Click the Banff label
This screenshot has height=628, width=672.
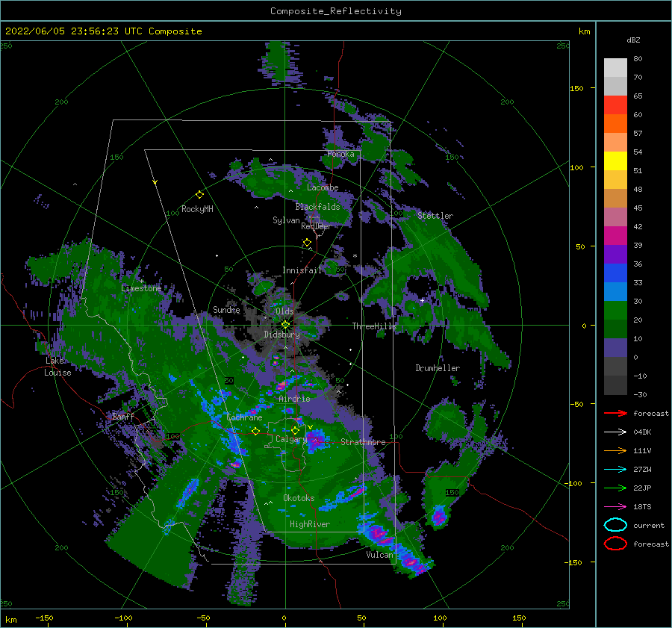(123, 417)
